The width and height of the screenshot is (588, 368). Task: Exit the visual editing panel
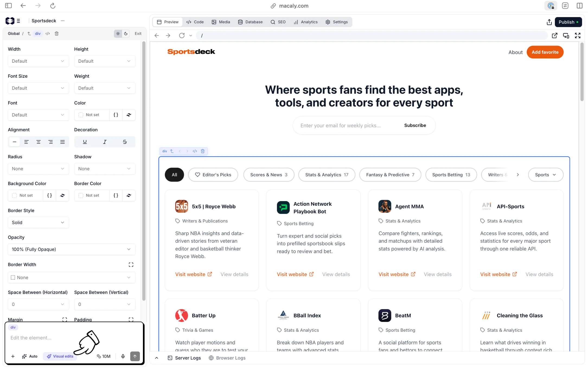tap(138, 34)
